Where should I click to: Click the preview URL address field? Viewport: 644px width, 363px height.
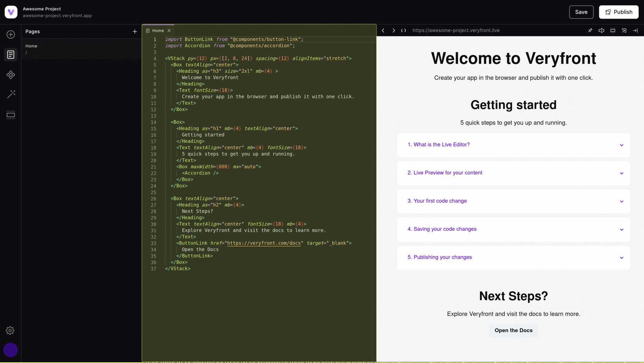(456, 30)
